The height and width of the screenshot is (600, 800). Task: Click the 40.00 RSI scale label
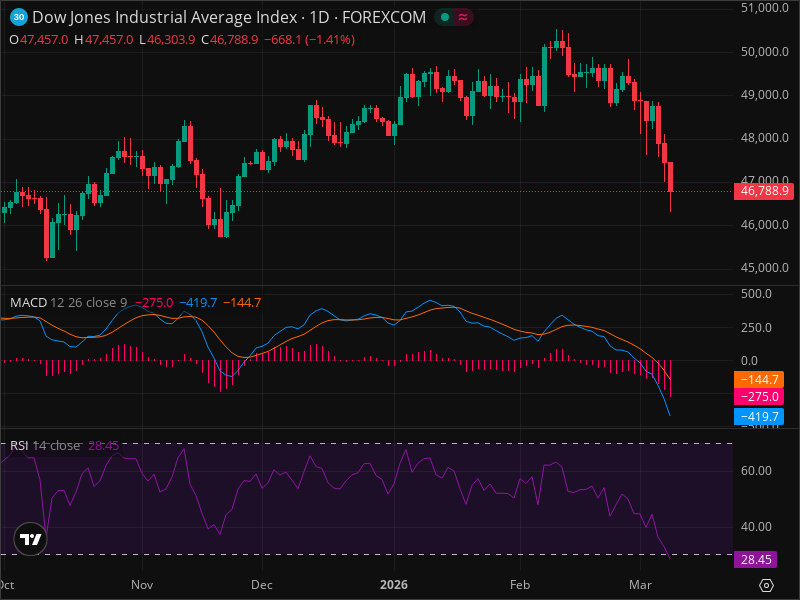[x=756, y=527]
